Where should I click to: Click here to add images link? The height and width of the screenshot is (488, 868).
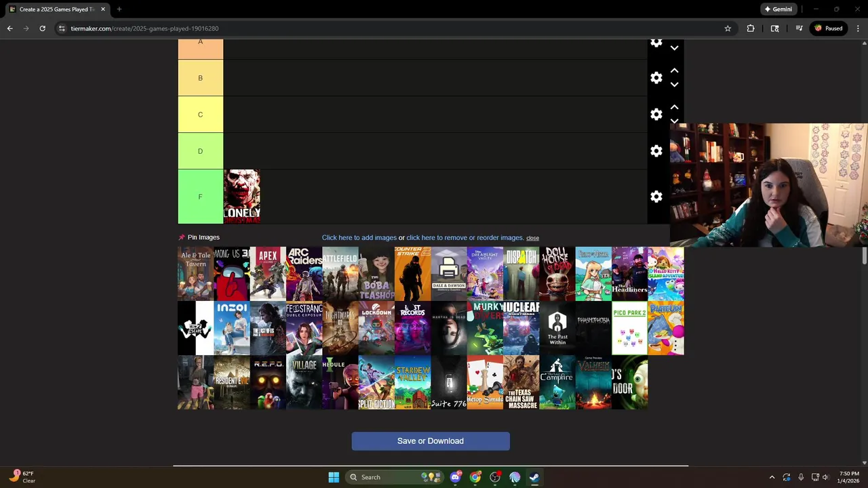[x=359, y=238]
